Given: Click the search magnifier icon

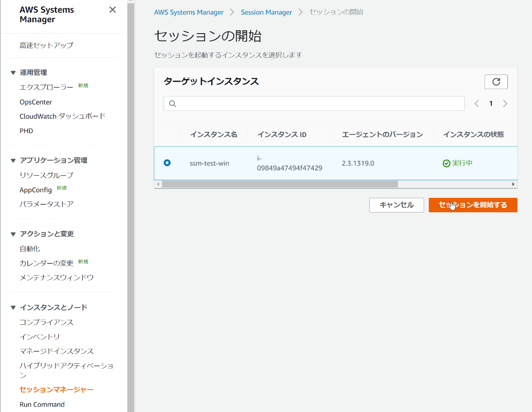Looking at the screenshot, I should (173, 104).
